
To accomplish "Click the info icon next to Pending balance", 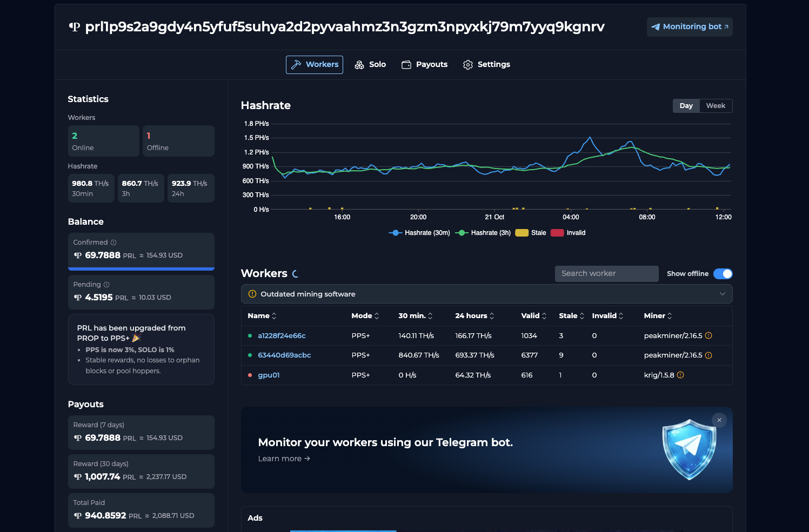I will coord(106,285).
